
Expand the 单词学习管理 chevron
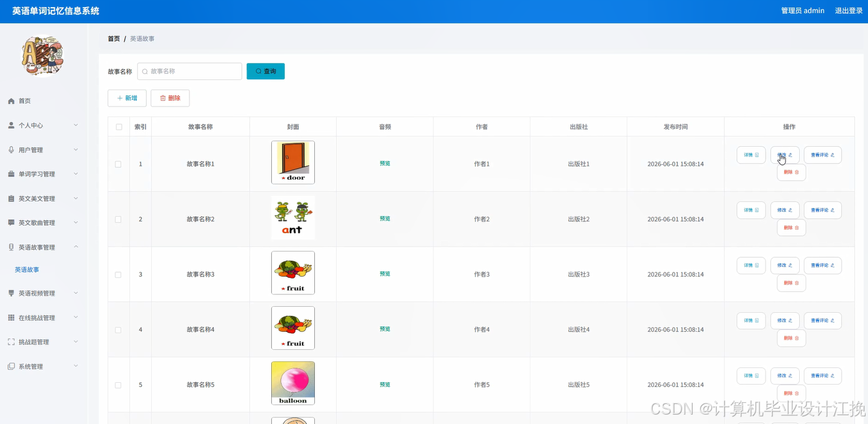[x=76, y=174]
